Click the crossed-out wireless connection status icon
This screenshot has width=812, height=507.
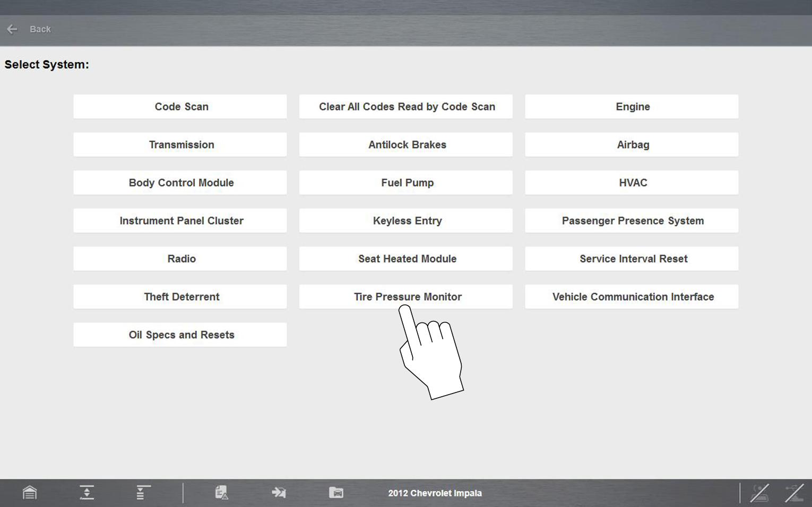[x=759, y=493]
